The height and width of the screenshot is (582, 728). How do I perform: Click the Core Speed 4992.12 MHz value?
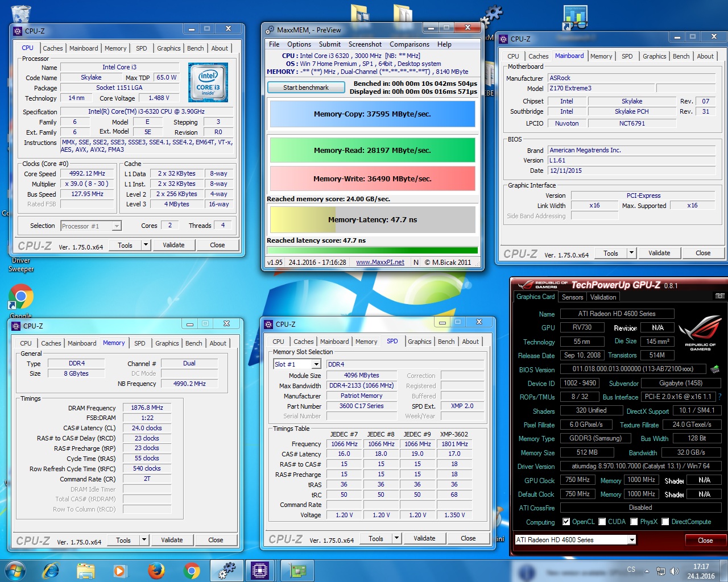coord(88,174)
